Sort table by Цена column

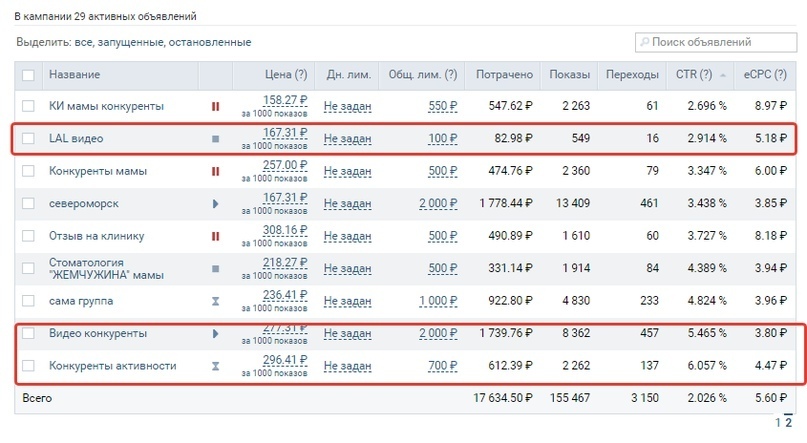(x=285, y=75)
